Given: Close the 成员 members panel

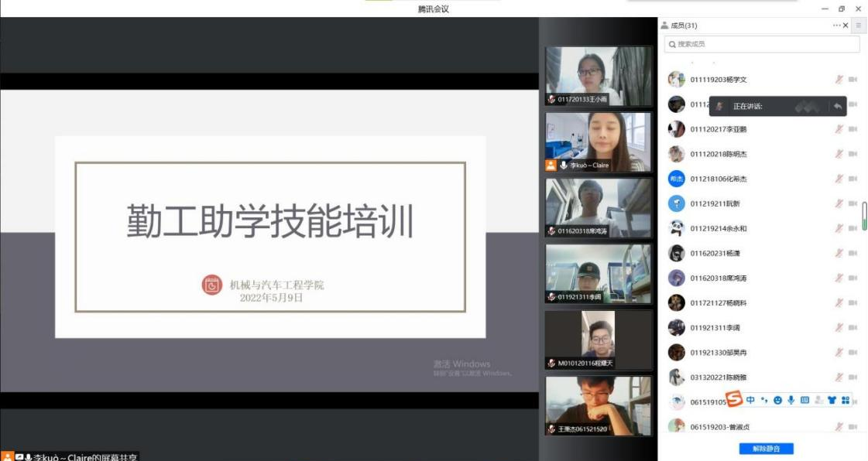Looking at the screenshot, I should click(x=846, y=26).
